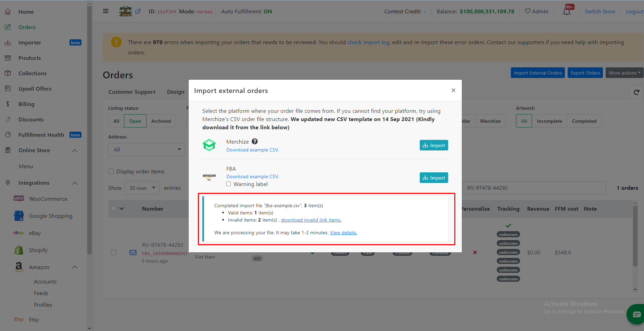
Task: Set Listing status to All
Action: pos(116,121)
